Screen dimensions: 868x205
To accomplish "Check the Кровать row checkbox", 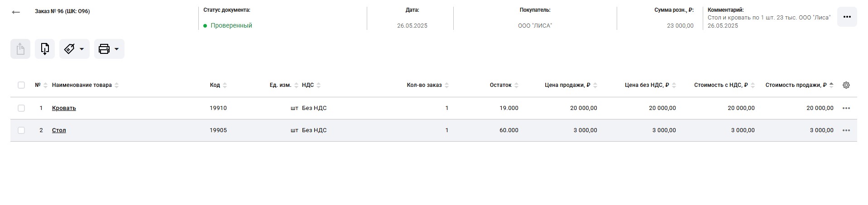I will tap(21, 108).
